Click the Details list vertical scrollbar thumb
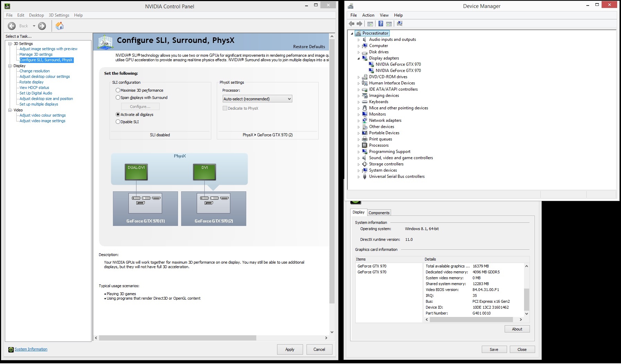The image size is (621, 364). tap(526, 299)
